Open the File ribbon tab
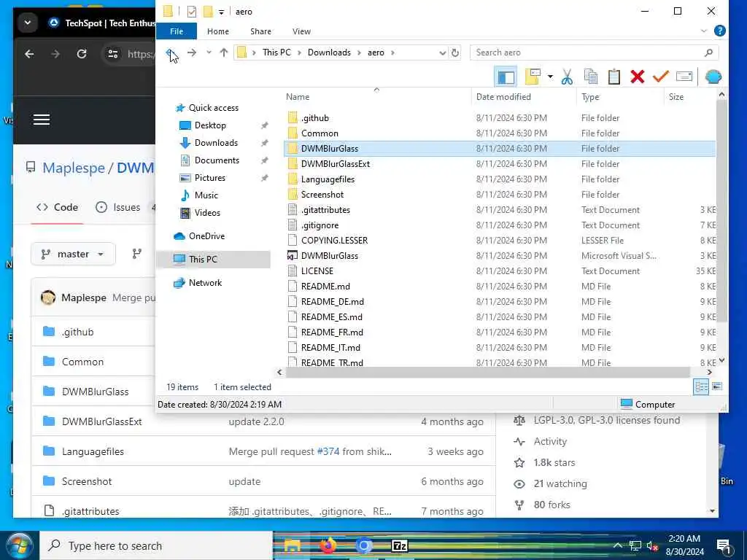The height and width of the screenshot is (560, 747). pyautogui.click(x=177, y=31)
